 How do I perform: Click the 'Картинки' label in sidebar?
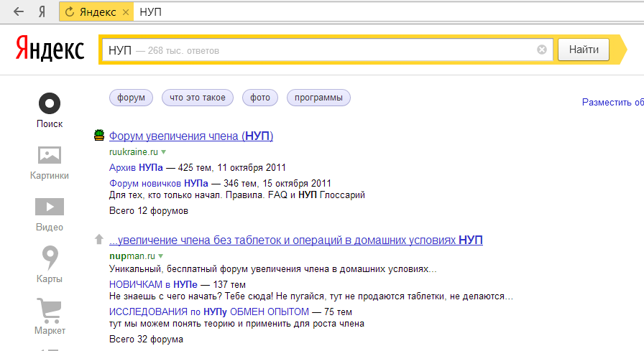50,175
